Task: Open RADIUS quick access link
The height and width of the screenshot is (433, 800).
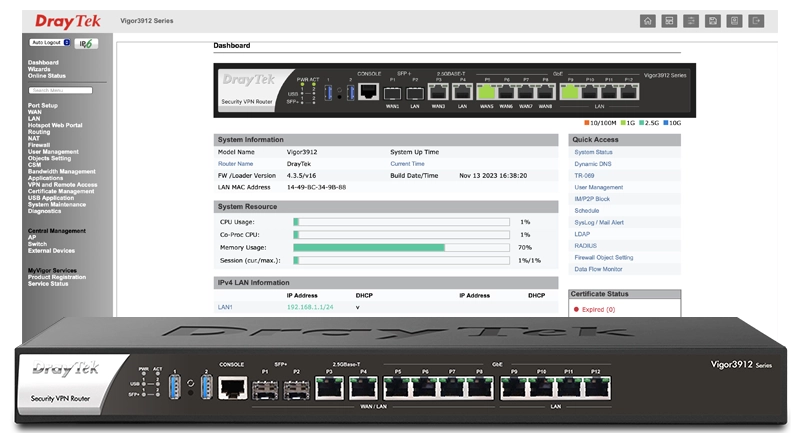Action: point(585,246)
